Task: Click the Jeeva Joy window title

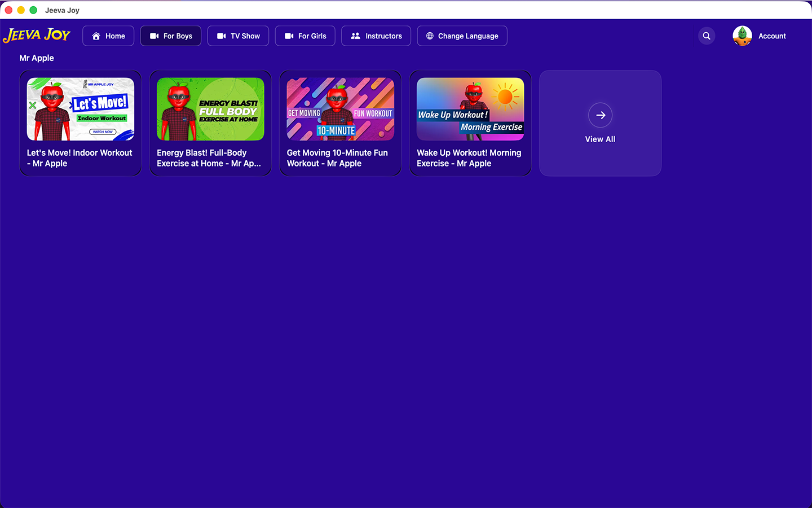Action: [62, 10]
